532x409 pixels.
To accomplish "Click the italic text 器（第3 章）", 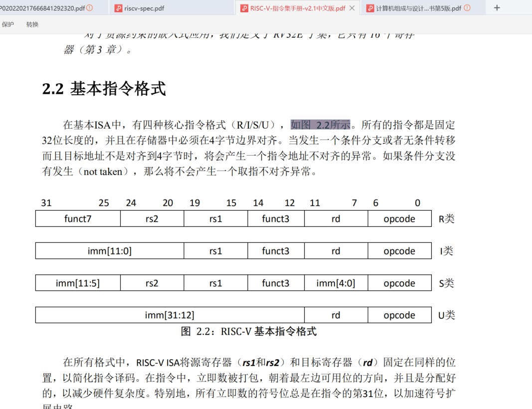I will (x=98, y=50).
